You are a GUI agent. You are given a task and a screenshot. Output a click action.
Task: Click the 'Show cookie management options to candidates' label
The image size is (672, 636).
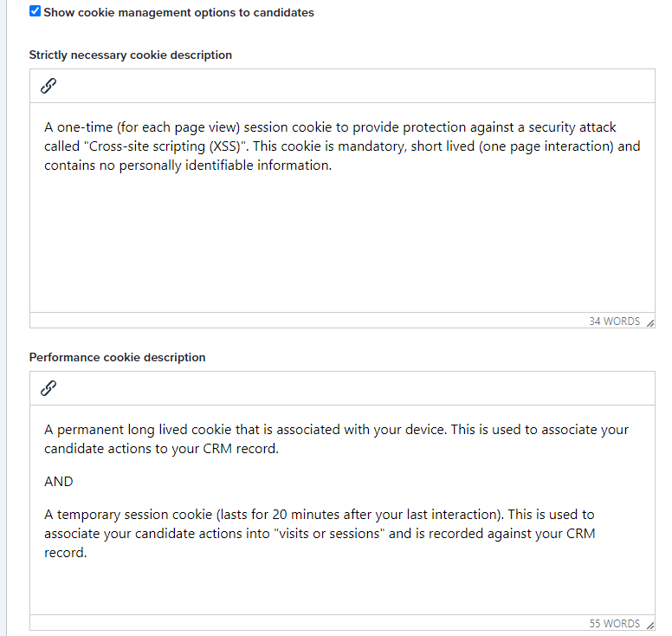tap(178, 12)
